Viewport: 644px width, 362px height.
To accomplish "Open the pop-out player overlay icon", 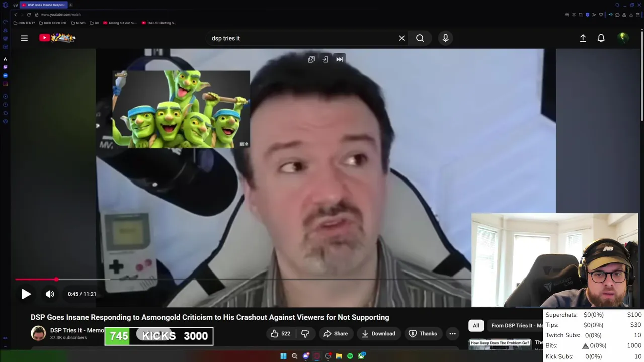I will click(x=311, y=59).
